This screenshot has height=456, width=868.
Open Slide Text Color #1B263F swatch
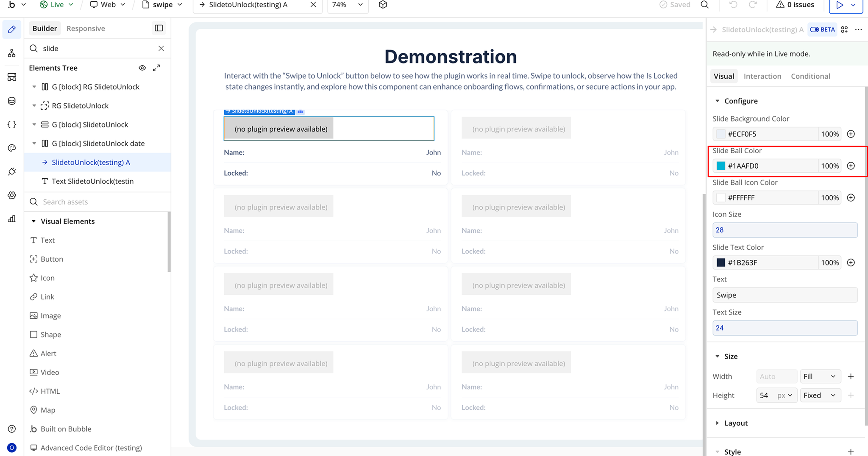721,263
